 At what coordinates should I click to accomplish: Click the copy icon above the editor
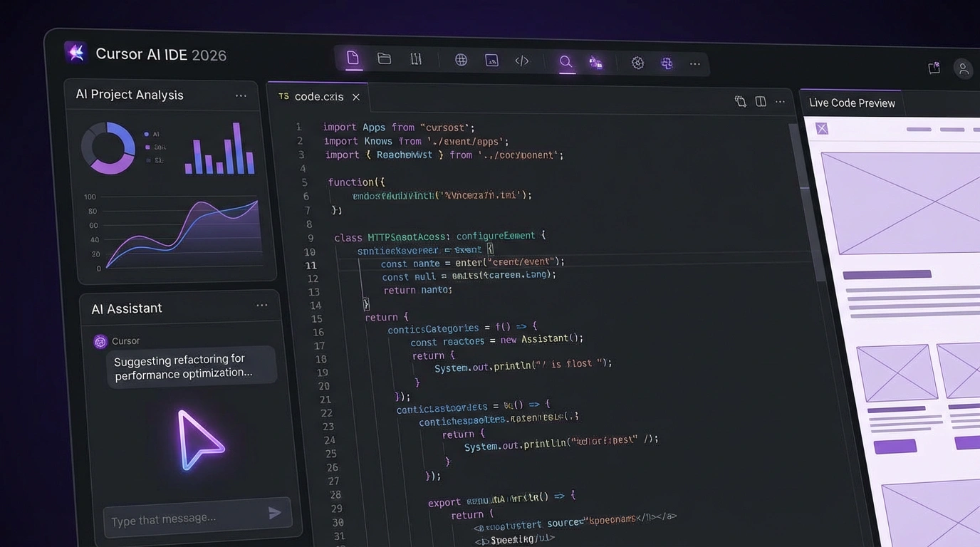(x=740, y=101)
